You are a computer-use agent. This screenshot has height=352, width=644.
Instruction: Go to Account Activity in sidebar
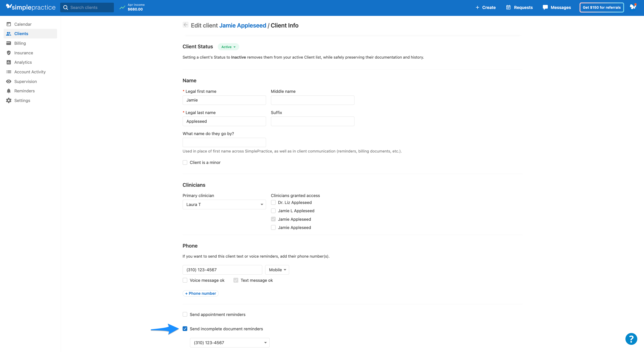coord(30,72)
